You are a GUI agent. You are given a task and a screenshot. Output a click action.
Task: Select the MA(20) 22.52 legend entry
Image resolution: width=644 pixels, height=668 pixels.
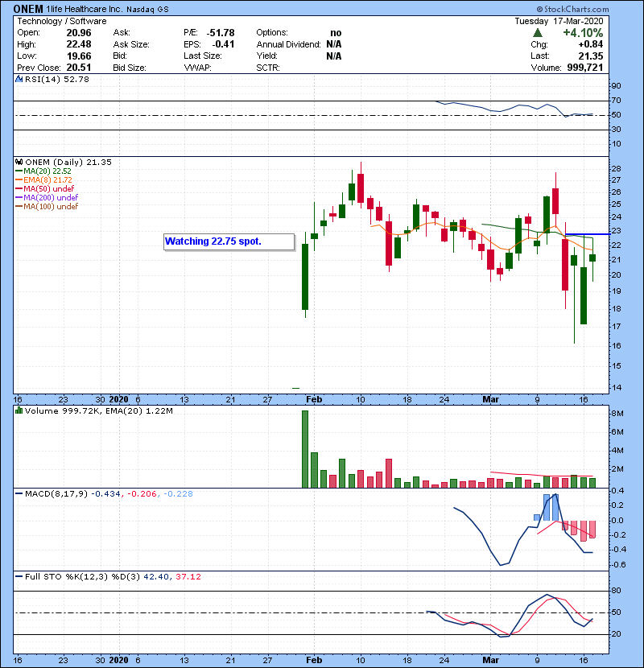tap(43, 171)
